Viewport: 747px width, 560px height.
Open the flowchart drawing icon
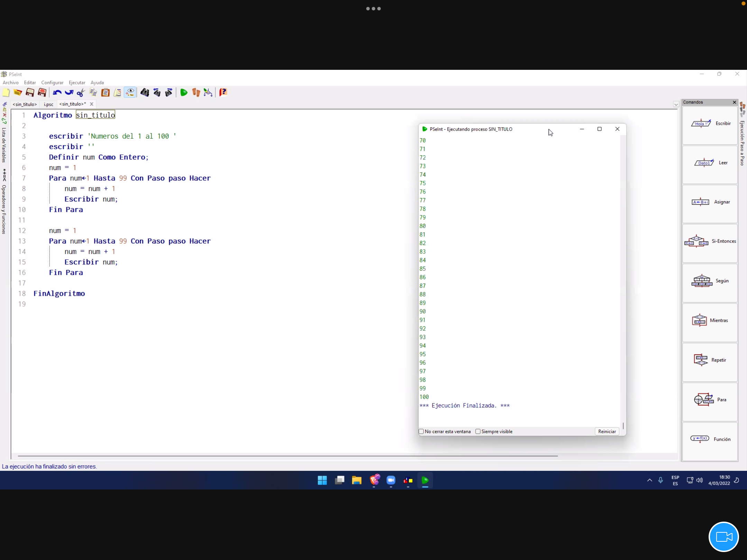pos(208,92)
